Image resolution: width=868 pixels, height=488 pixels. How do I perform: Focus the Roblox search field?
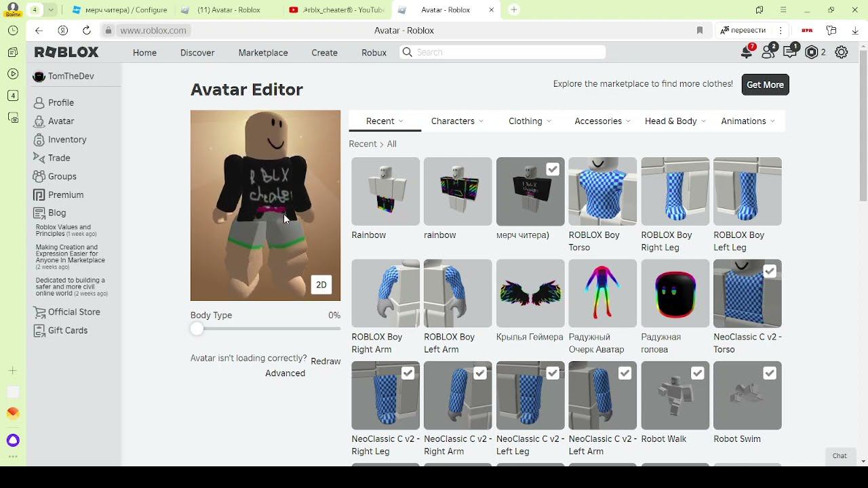pyautogui.click(x=502, y=52)
